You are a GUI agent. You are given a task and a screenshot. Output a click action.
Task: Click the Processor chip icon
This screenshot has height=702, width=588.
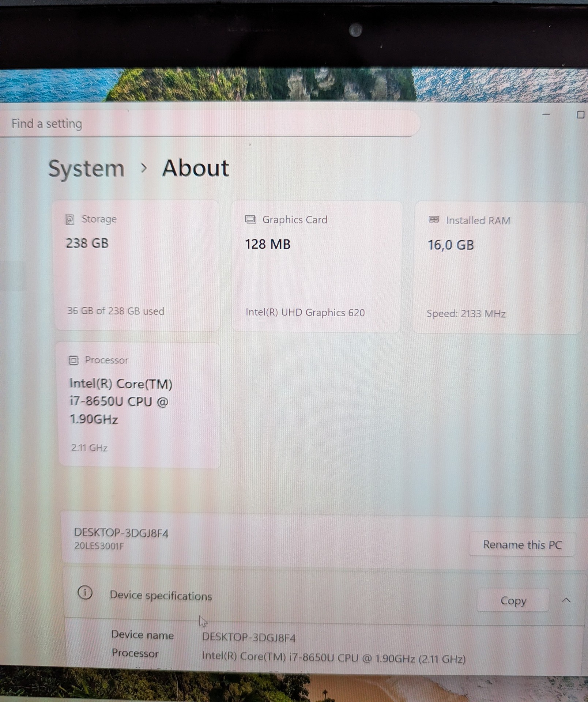click(73, 360)
